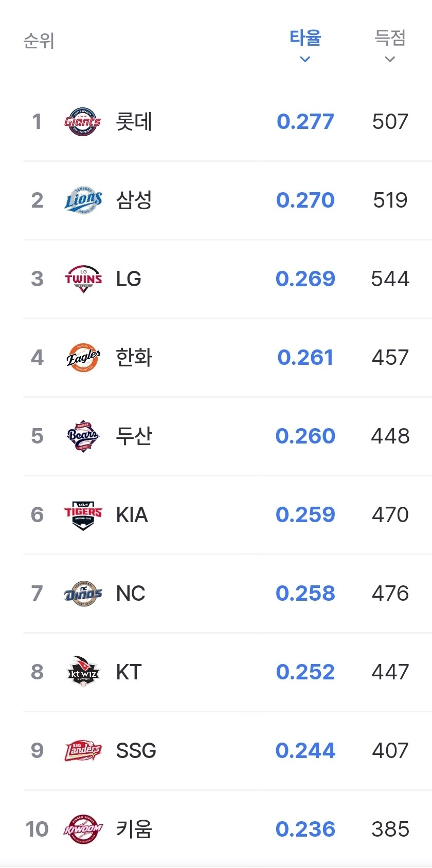Sort by 득점 using its chevron
The height and width of the screenshot is (868, 432).
[390, 59]
